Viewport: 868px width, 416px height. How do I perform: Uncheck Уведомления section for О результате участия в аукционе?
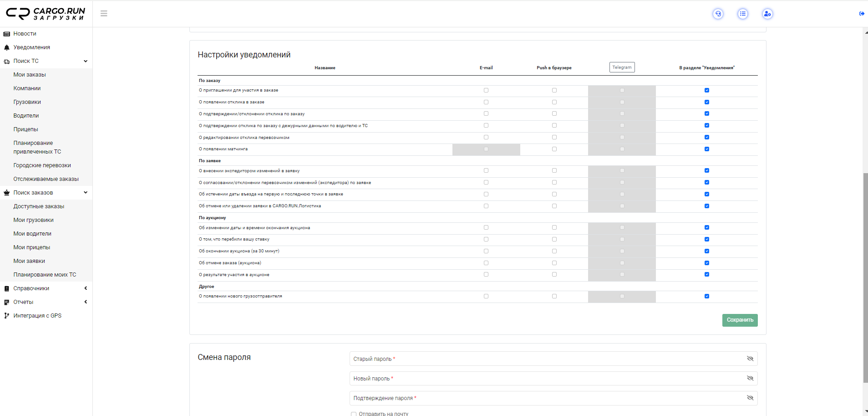[x=707, y=274]
